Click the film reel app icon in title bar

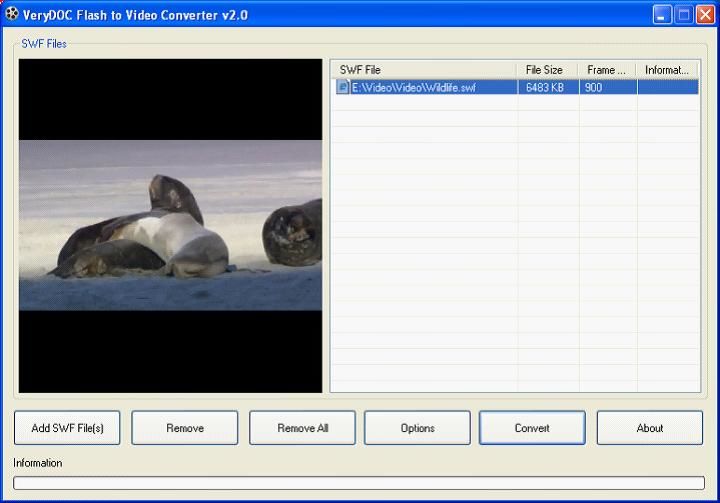tap(12, 14)
